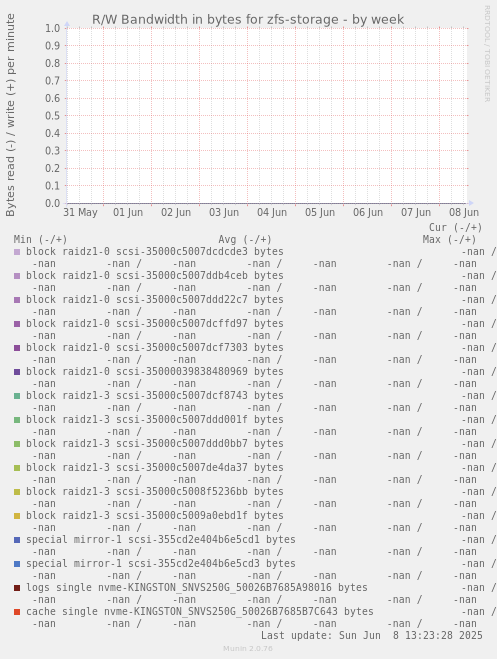This screenshot has height=659, width=497.
Task: Click legend label 'block raidz1-3 scsi-35000c5007ddd0bb7 bytes'
Action: point(155,443)
